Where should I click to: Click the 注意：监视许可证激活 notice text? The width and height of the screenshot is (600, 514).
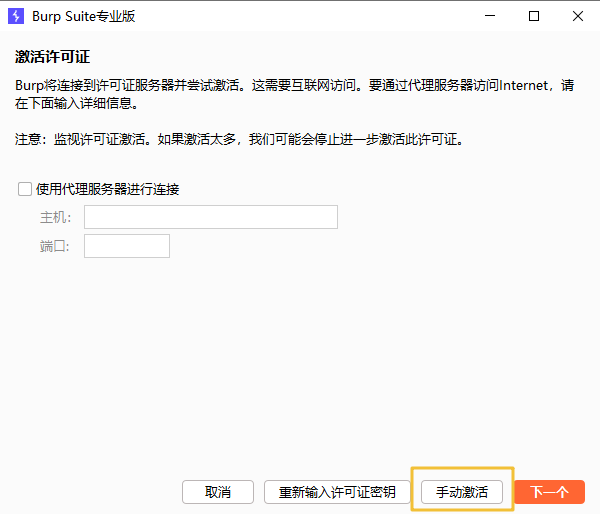tap(240, 139)
